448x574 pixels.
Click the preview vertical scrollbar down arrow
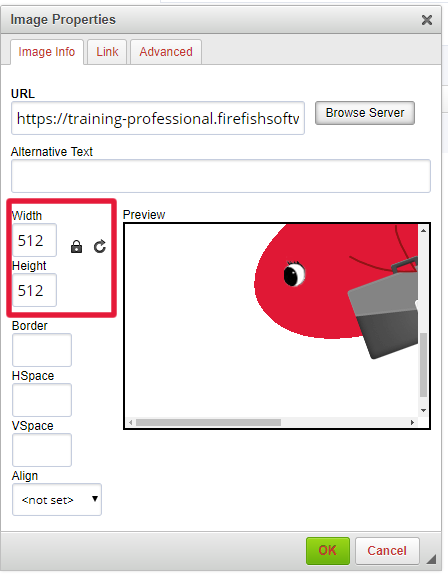point(423,410)
